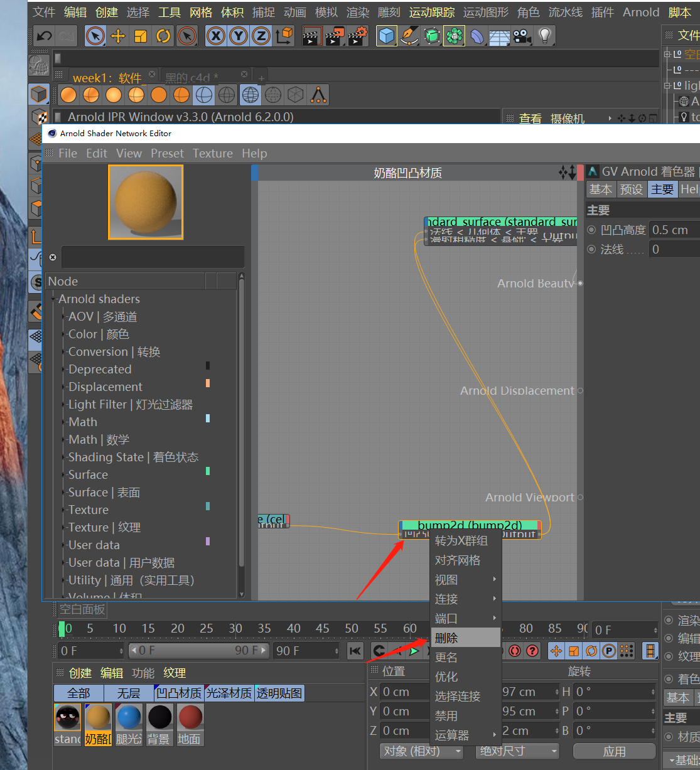Image resolution: width=700 pixels, height=770 pixels.
Task: Select 地面 material thumbnail
Action: click(190, 724)
